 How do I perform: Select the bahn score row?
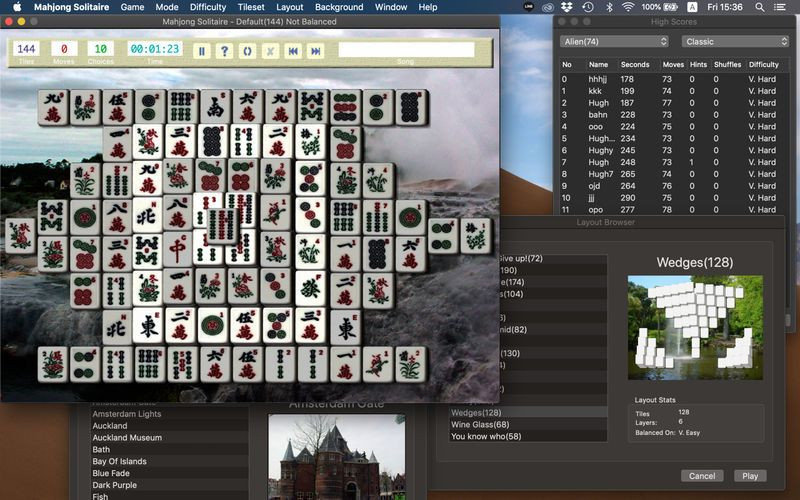[x=674, y=115]
